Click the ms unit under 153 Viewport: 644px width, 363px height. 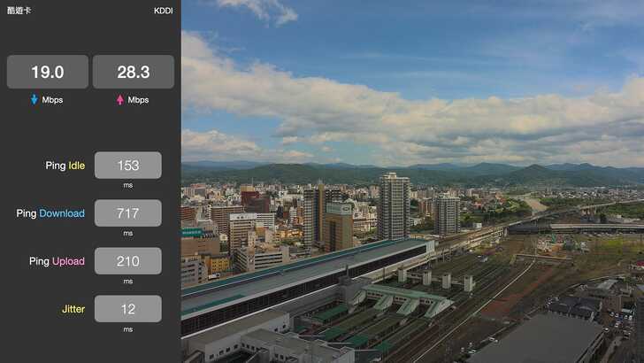point(128,185)
